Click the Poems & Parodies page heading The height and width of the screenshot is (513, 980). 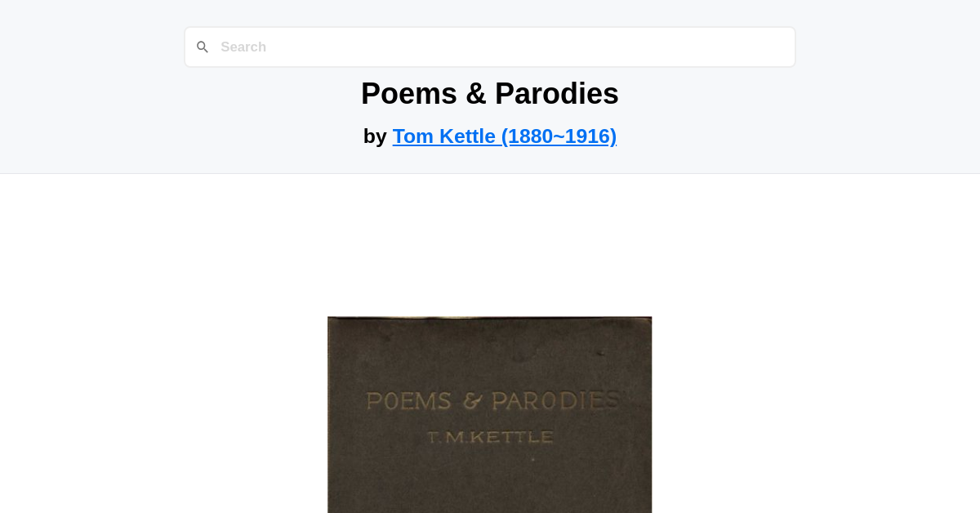(x=490, y=93)
